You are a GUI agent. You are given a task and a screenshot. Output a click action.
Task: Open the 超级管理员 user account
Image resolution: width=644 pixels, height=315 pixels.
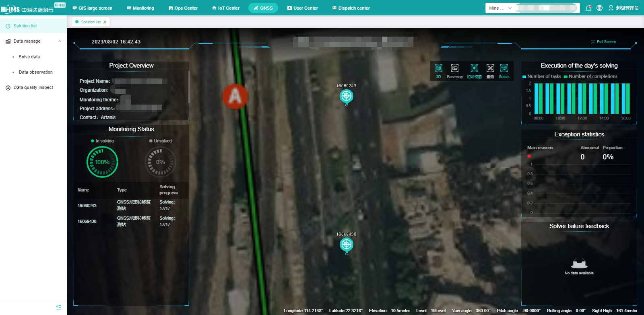tap(623, 8)
